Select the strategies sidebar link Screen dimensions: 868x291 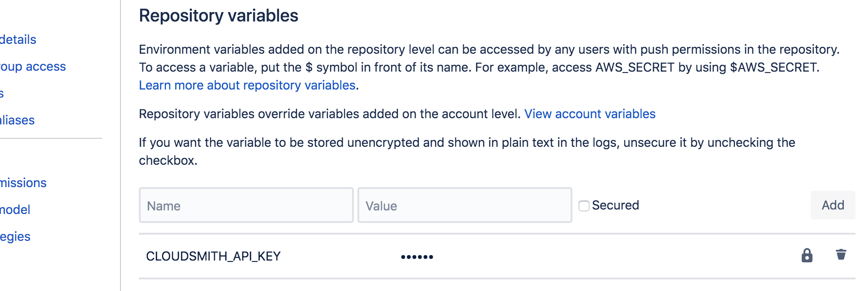click(x=15, y=236)
